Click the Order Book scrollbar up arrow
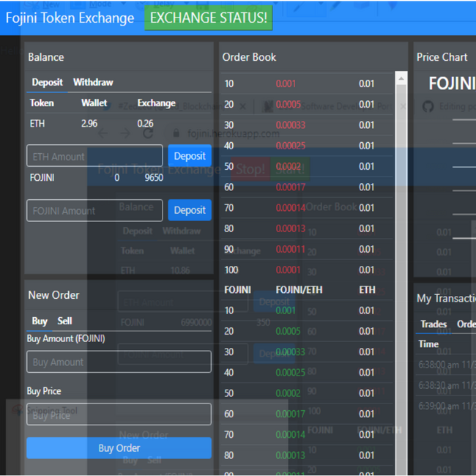Viewport: 476px width, 476px height. pos(401,78)
